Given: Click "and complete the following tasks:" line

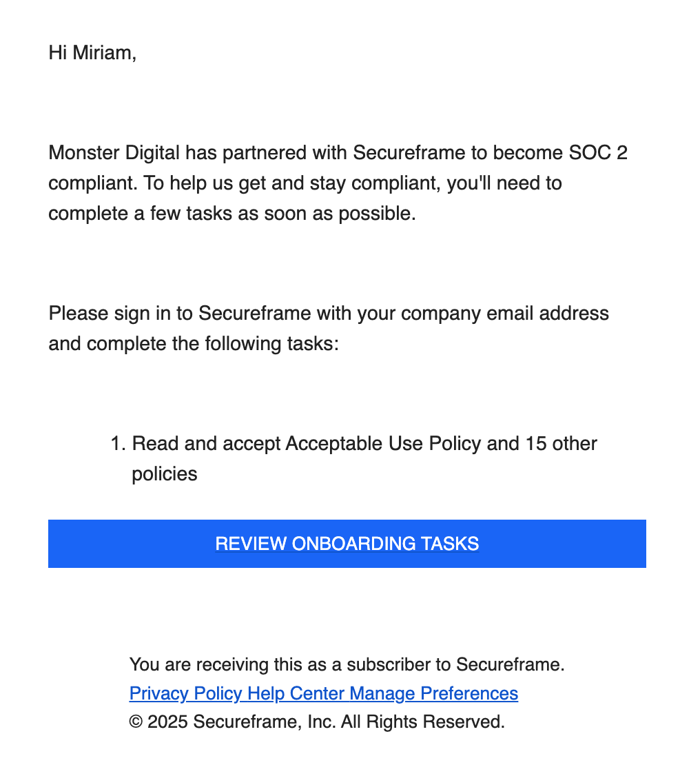Looking at the screenshot, I should (194, 343).
